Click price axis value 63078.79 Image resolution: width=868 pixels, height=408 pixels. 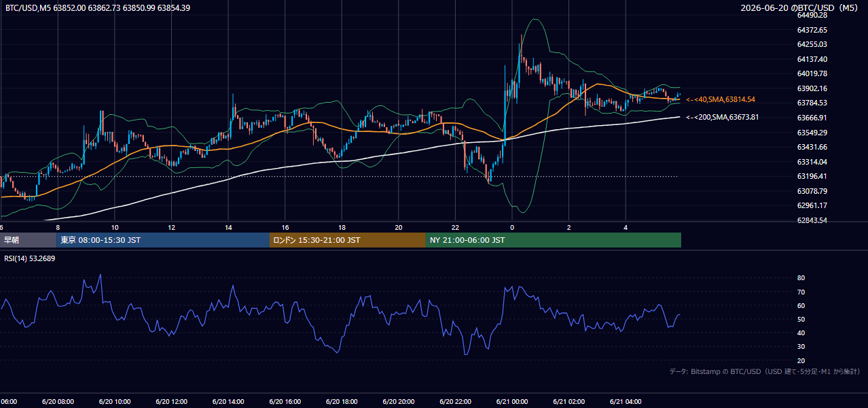pos(812,191)
